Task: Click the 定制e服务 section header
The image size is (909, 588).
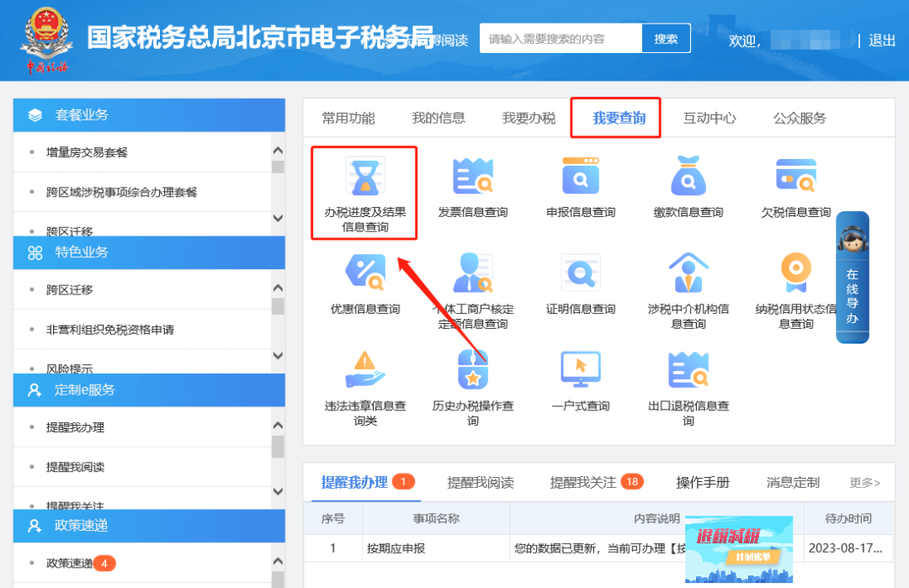Action: click(x=149, y=389)
